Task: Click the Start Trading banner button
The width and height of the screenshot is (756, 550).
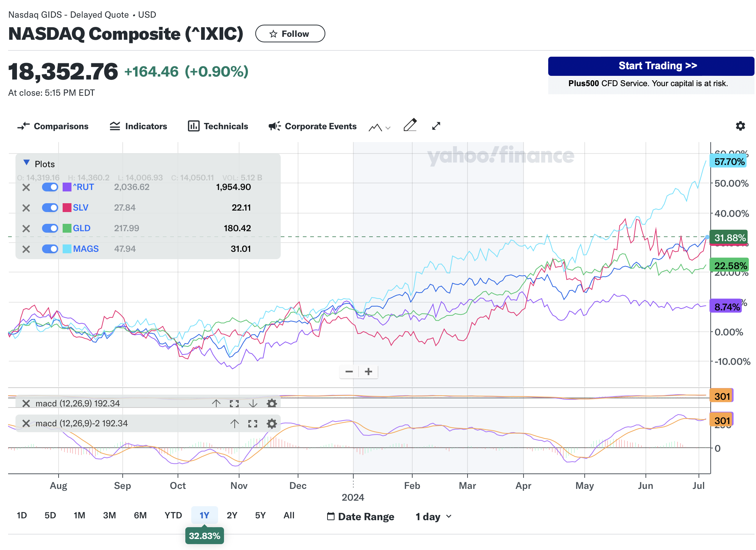Action: point(651,66)
